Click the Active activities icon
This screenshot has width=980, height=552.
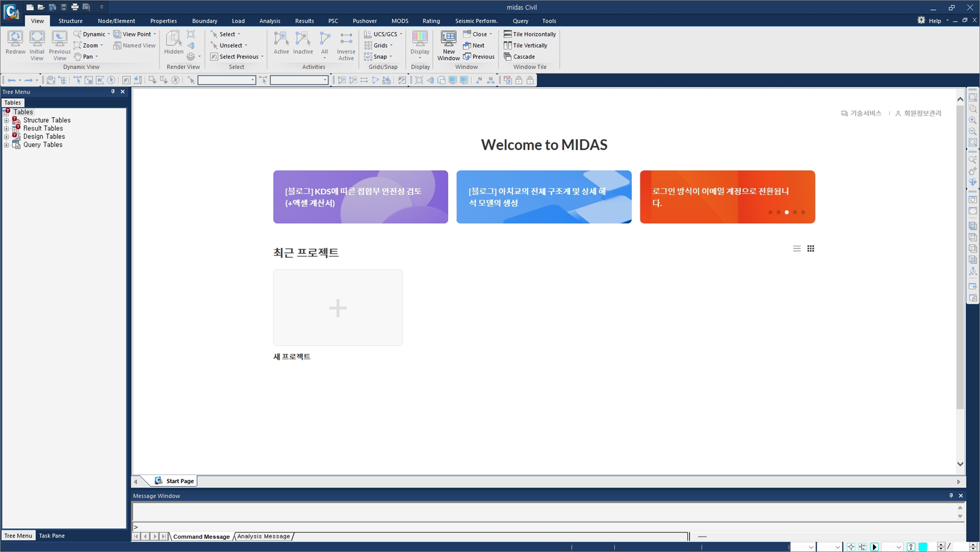coord(281,43)
